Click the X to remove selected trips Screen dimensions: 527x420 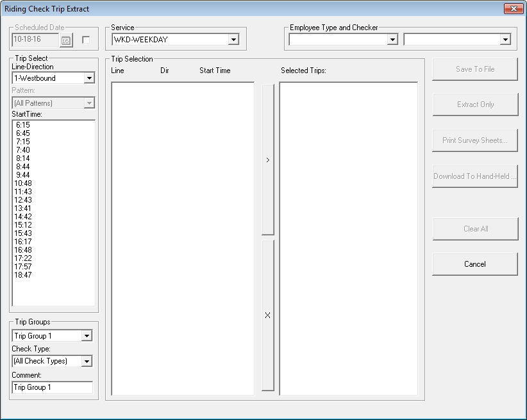tap(267, 315)
